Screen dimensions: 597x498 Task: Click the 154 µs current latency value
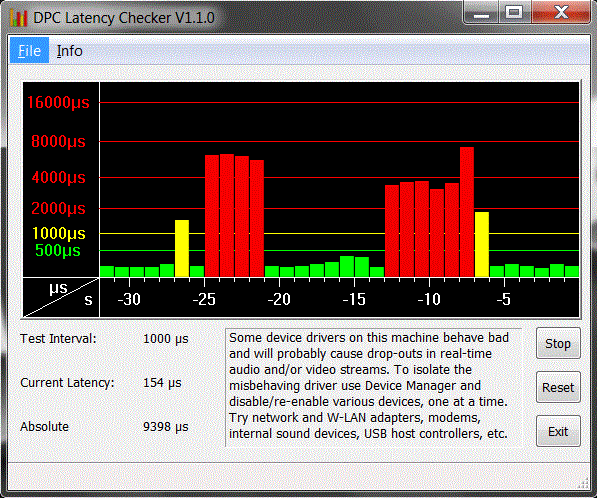[x=162, y=383]
